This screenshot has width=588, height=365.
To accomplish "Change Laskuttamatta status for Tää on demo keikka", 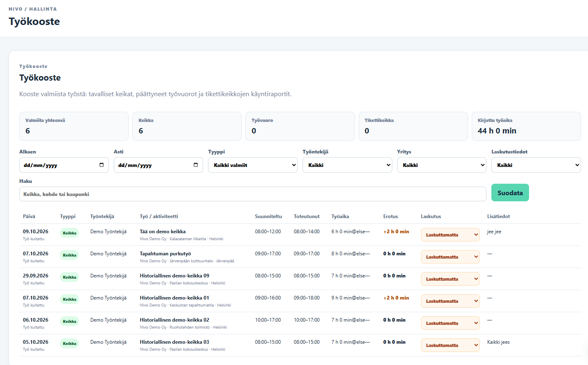I will (450, 235).
